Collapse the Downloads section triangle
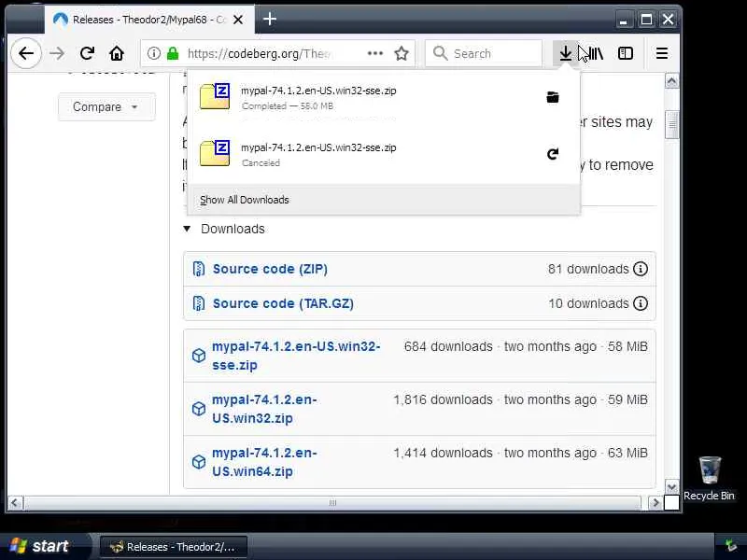The height and width of the screenshot is (560, 747). (188, 229)
